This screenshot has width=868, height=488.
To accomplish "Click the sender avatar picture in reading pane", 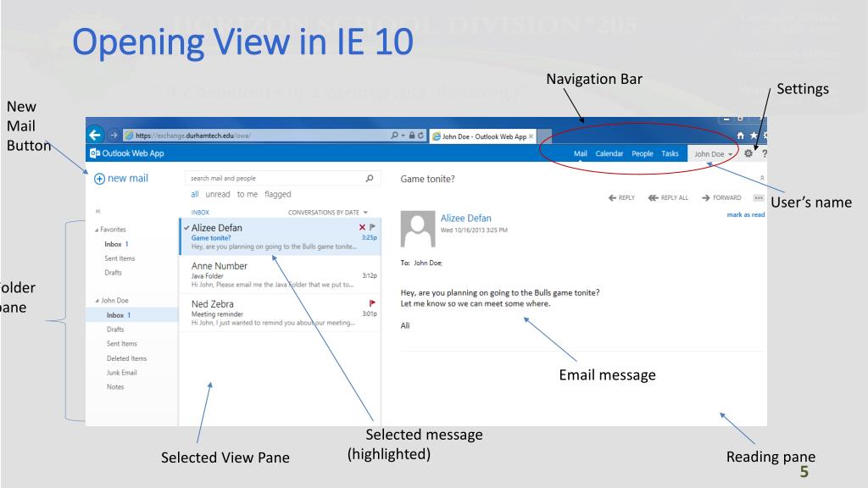I will coord(418,229).
